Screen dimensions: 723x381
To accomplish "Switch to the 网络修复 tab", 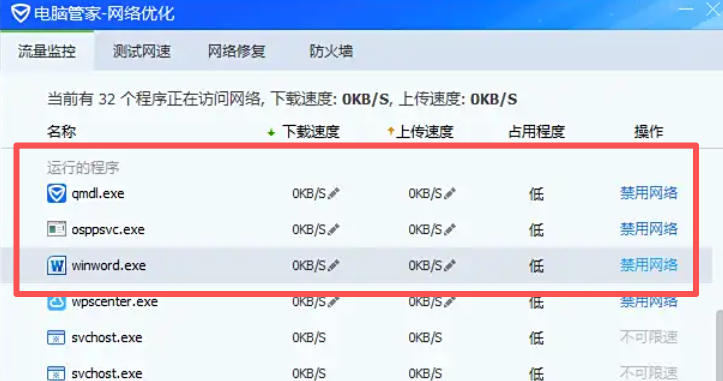I will click(x=237, y=51).
